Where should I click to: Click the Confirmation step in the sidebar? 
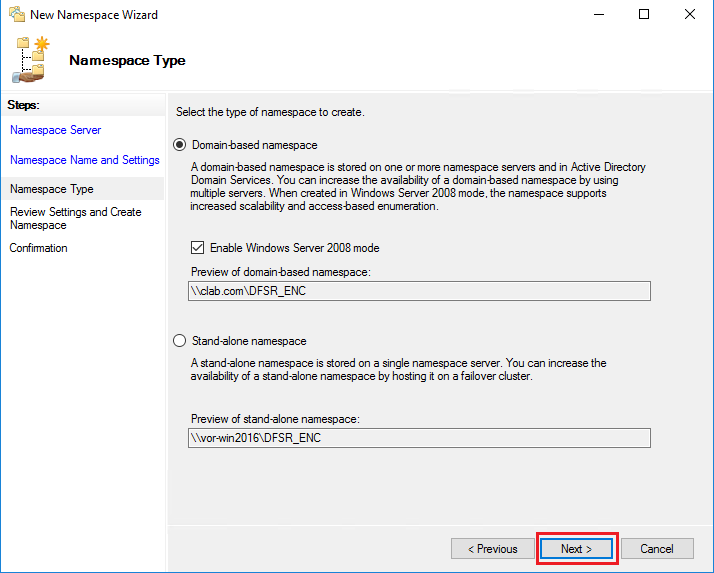pyautogui.click(x=39, y=248)
